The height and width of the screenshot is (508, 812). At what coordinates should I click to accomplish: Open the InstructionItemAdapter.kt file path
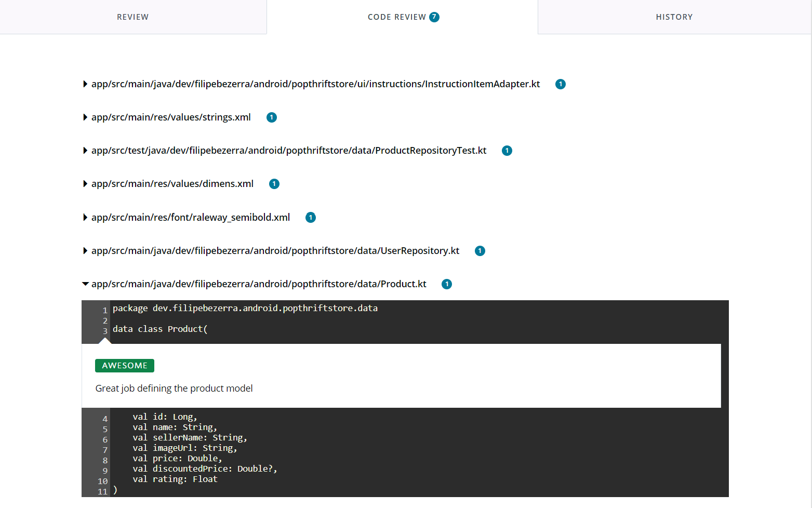(x=316, y=84)
